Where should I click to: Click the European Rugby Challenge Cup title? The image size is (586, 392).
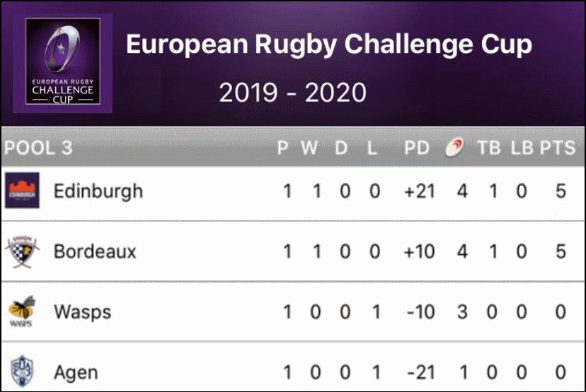329,45
